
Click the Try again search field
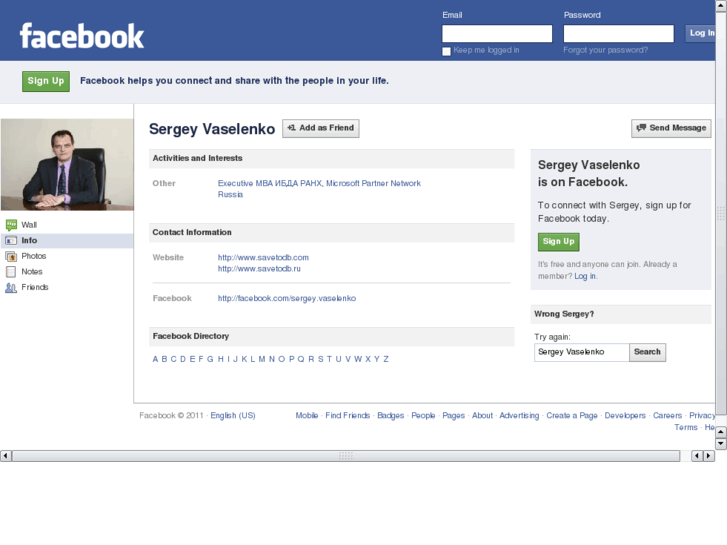[581, 352]
